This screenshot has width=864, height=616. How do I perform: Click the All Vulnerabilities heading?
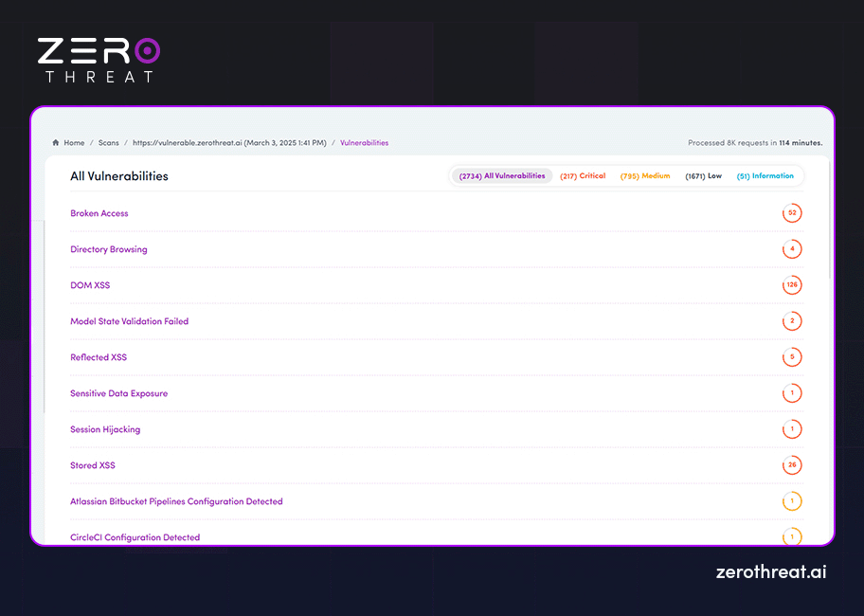click(x=119, y=176)
